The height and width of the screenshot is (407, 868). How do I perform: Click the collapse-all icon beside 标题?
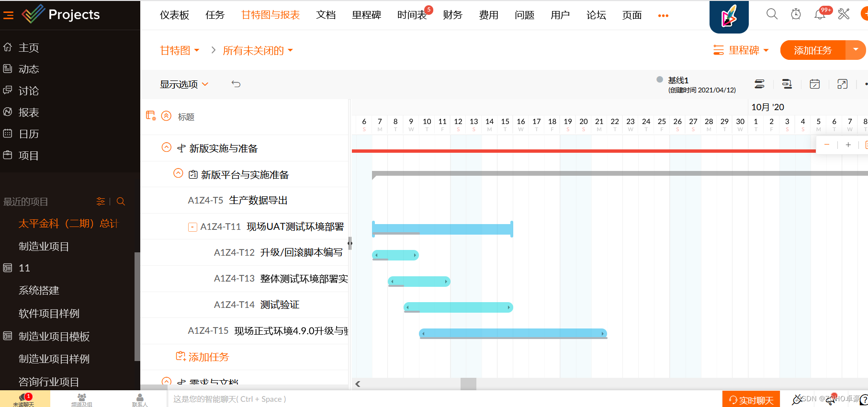point(166,116)
